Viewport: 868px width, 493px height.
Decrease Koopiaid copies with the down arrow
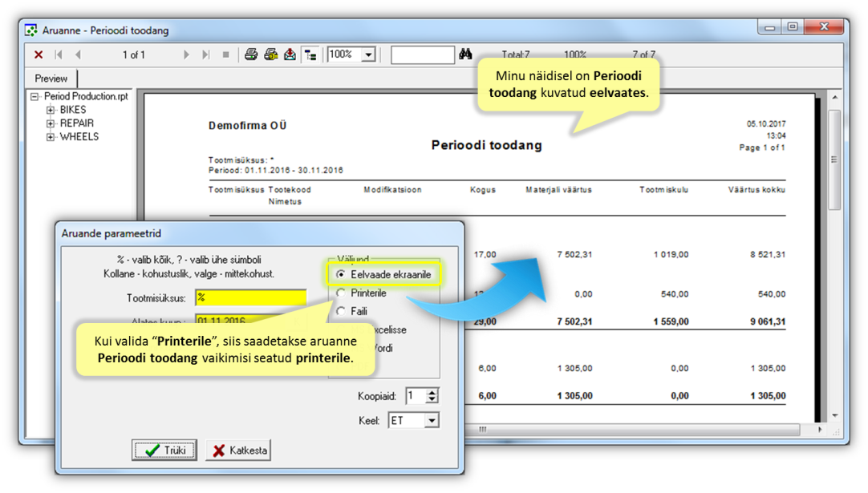point(432,399)
